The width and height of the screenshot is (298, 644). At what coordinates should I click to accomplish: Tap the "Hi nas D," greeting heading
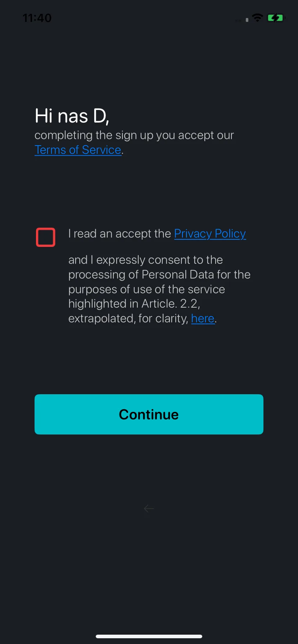click(x=72, y=116)
